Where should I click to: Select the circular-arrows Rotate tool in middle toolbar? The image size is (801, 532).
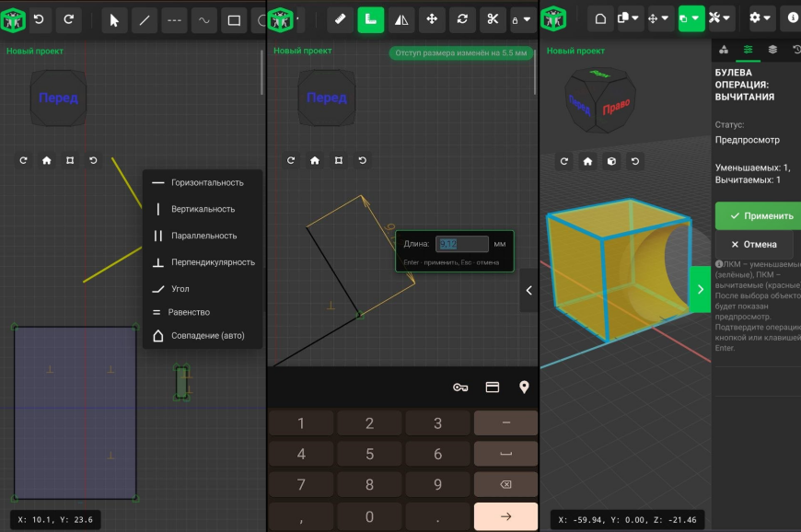click(x=462, y=20)
